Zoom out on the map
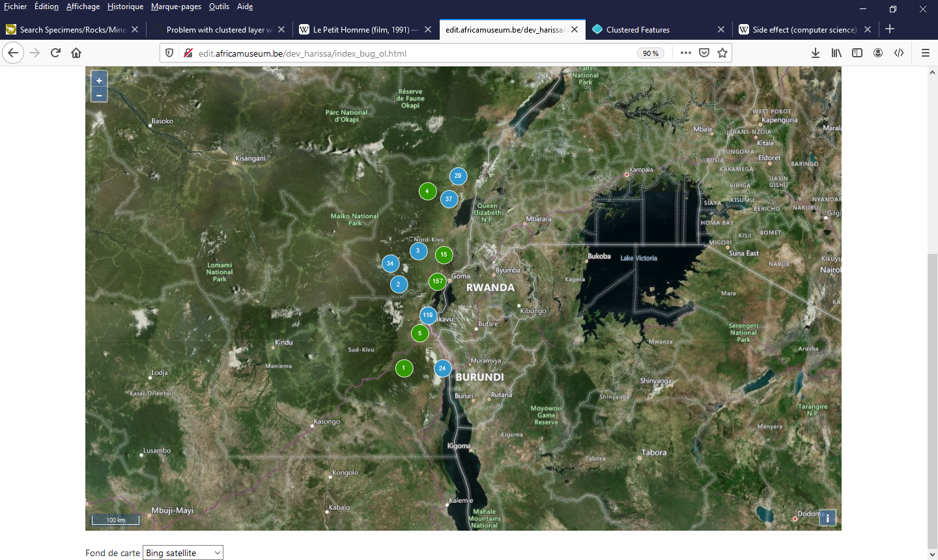 99,95
